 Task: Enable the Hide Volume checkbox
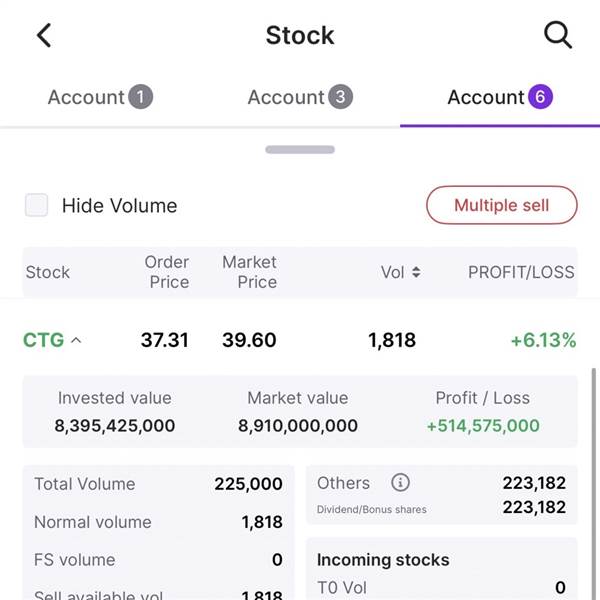tap(37, 206)
